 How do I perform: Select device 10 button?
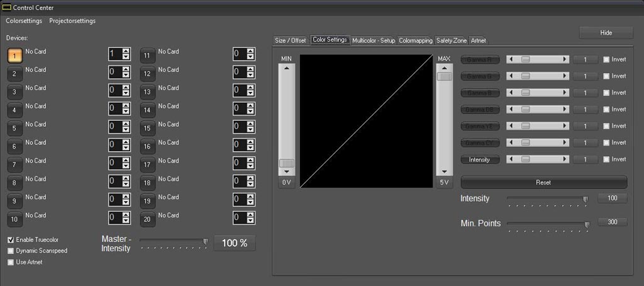coord(15,219)
